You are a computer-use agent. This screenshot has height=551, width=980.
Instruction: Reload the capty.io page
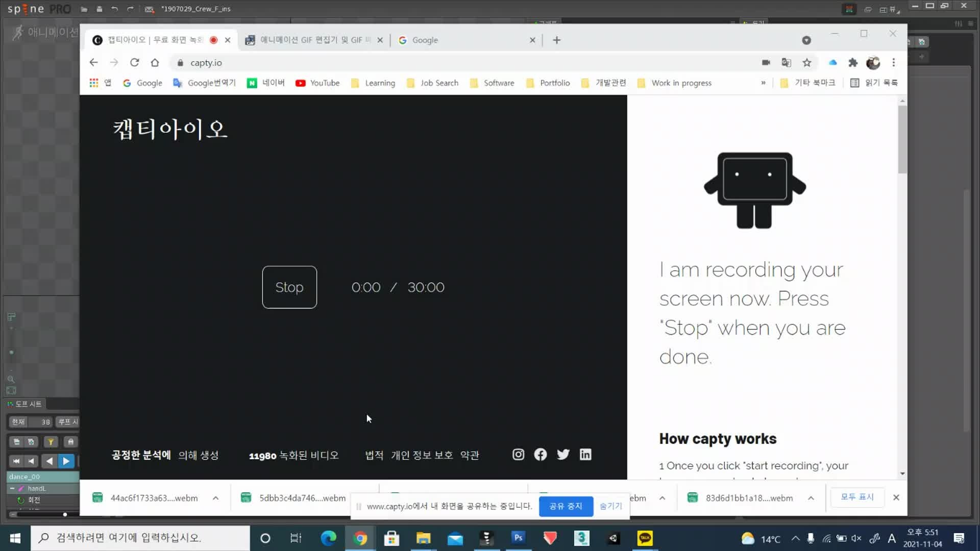(134, 63)
